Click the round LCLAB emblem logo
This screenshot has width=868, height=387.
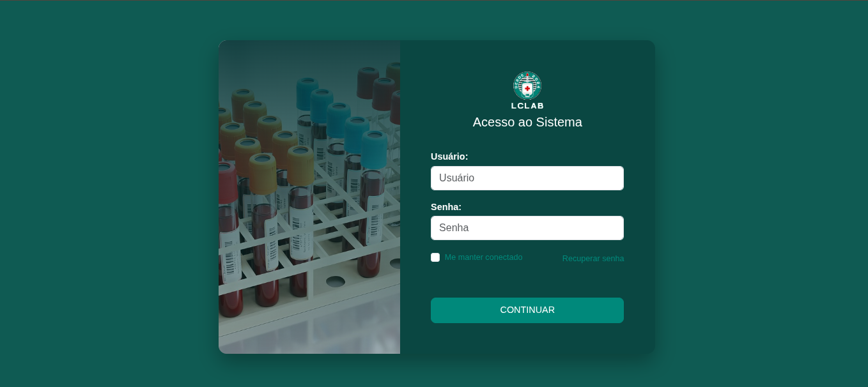(x=527, y=86)
